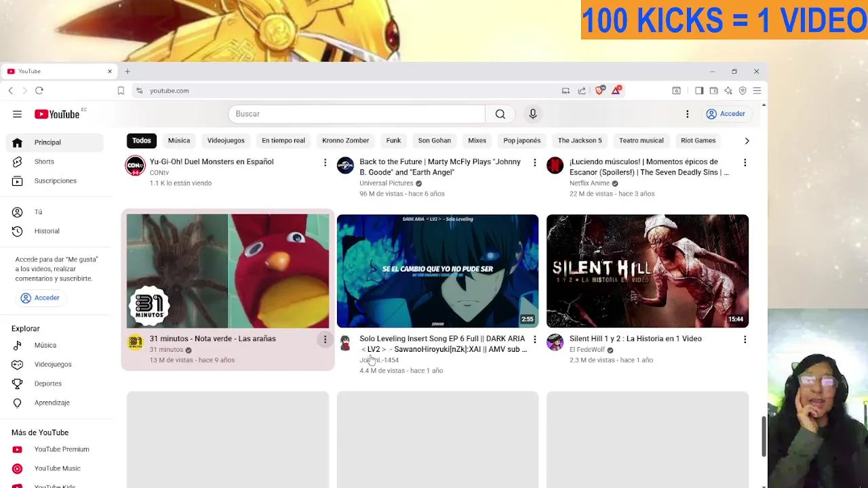Open Solo Leveling DARK ARIA thumbnail
This screenshot has width=868, height=488.
pos(437,271)
